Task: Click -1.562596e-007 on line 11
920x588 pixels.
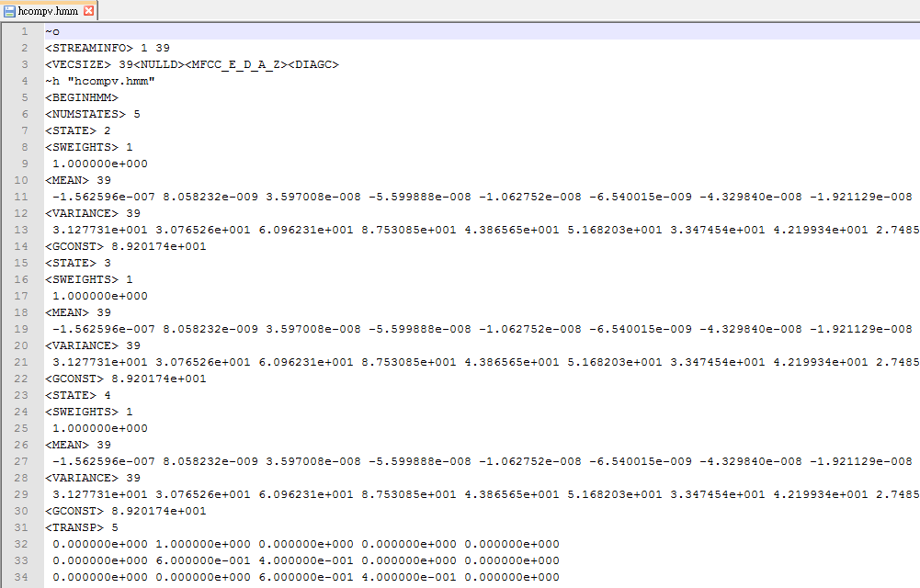Action: click(104, 197)
